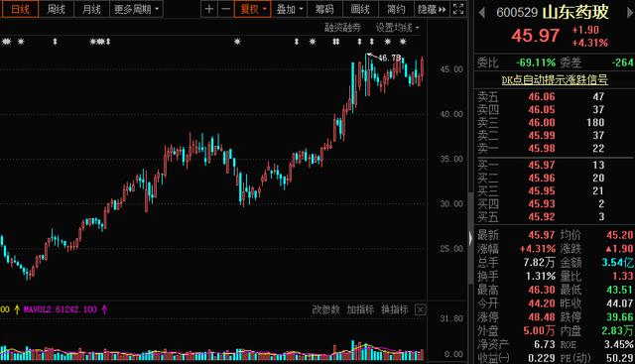The image size is (635, 364).
Task: Collapse the quote side panel with arrow handle
Action: point(470,238)
